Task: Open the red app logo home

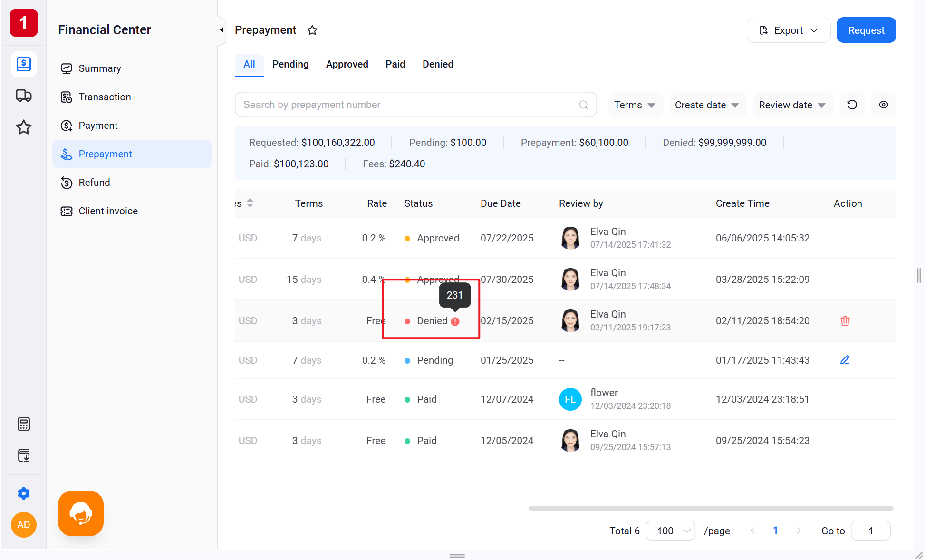Action: (x=23, y=23)
